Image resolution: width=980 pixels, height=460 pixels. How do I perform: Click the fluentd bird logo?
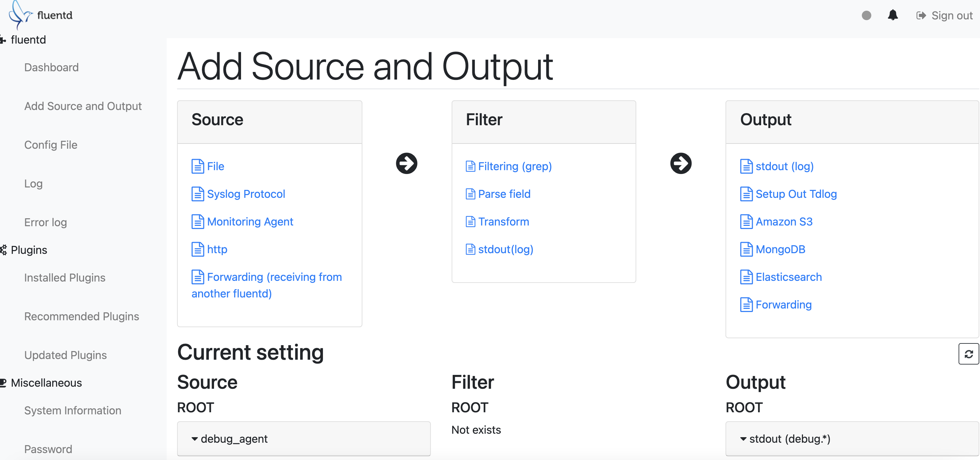point(20,15)
